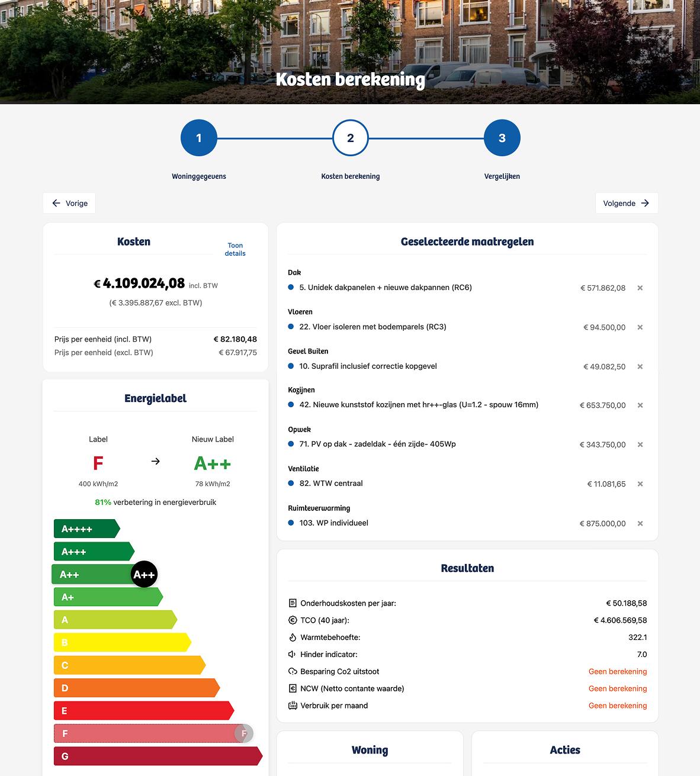Image resolution: width=700 pixels, height=776 pixels.
Task: Click the F marker on the energy label scale
Action: pyautogui.click(x=243, y=733)
